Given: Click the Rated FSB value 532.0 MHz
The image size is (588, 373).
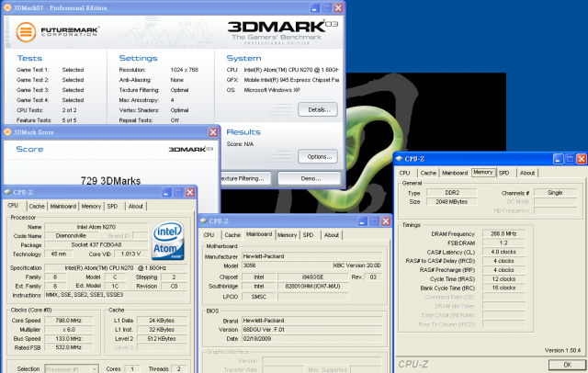Looking at the screenshot, I should [x=68, y=347].
